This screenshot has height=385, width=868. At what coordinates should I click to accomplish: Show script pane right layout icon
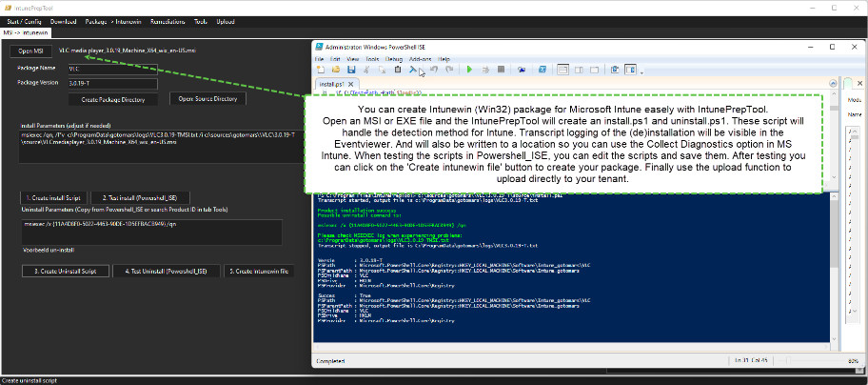pyautogui.click(x=579, y=70)
